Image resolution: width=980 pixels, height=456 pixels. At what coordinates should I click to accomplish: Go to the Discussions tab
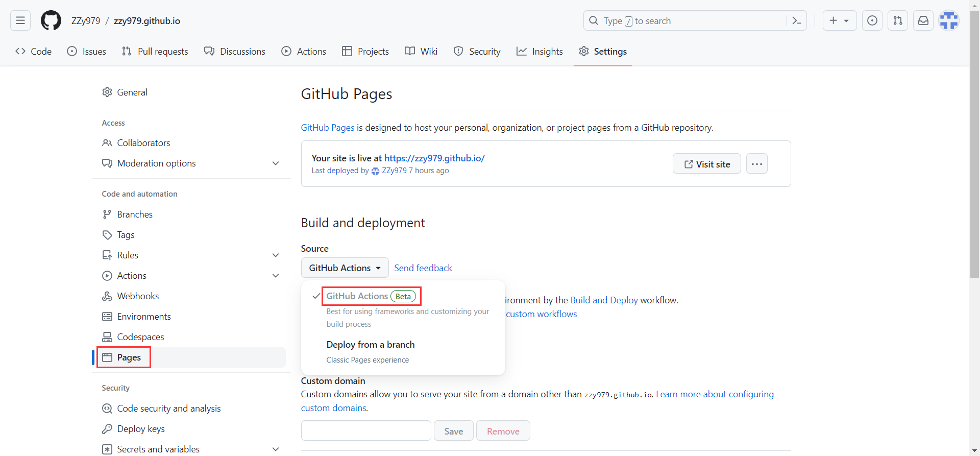click(x=235, y=51)
